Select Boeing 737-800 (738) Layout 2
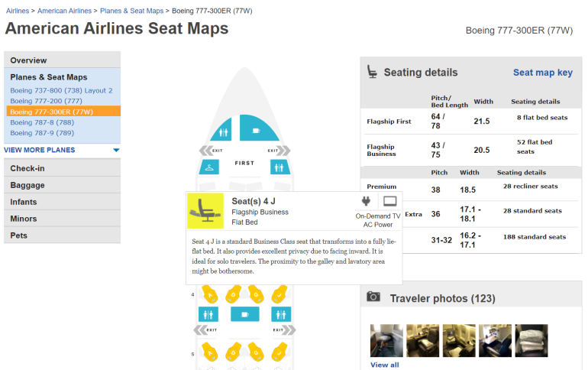This screenshot has width=588, height=370. [61, 90]
